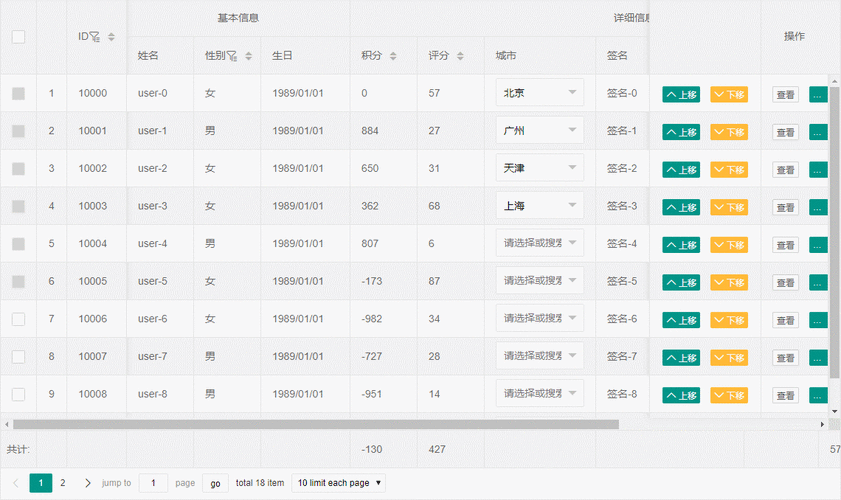Check the checkbox for row 7
Image resolution: width=841 pixels, height=500 pixels.
(x=18, y=319)
